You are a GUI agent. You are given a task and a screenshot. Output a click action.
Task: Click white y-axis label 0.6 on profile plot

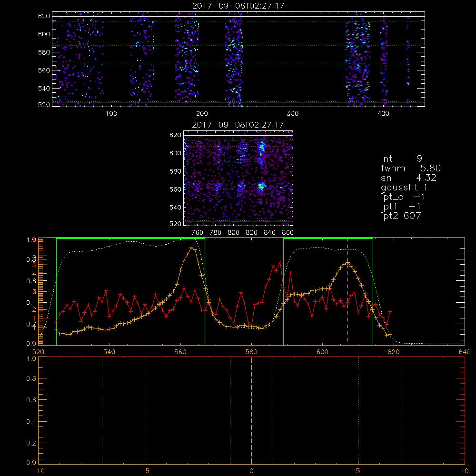[x=32, y=281]
